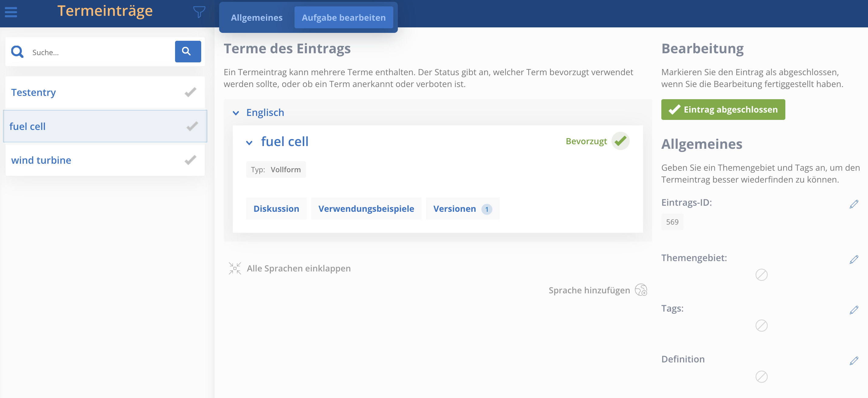This screenshot has width=868, height=398.
Task: Select the Aufgabe bearbeiten tab
Action: [343, 18]
